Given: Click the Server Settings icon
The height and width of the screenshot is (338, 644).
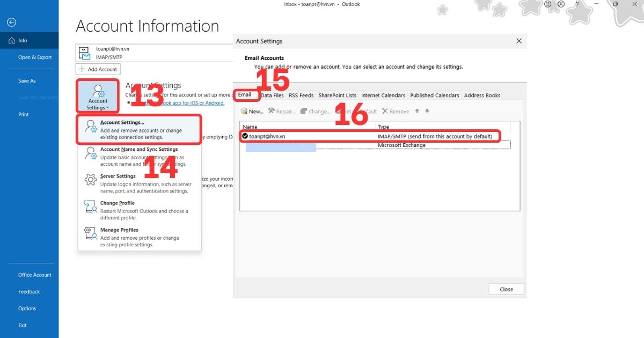Looking at the screenshot, I should 90,179.
